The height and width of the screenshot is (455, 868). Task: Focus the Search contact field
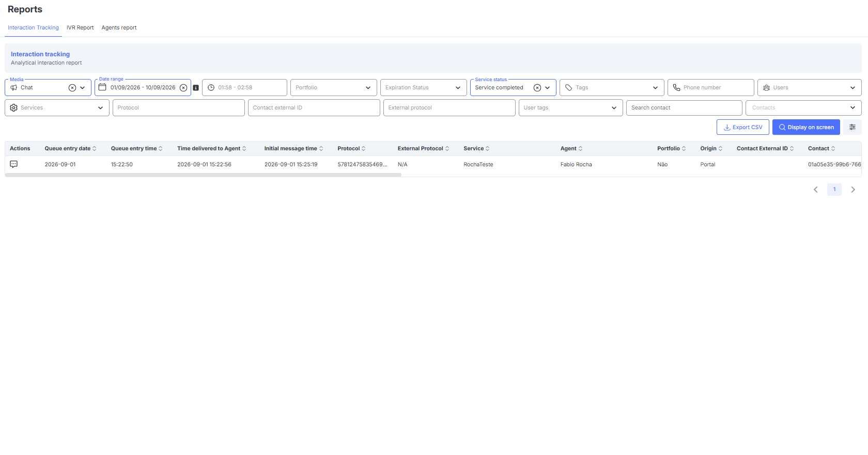coord(684,108)
